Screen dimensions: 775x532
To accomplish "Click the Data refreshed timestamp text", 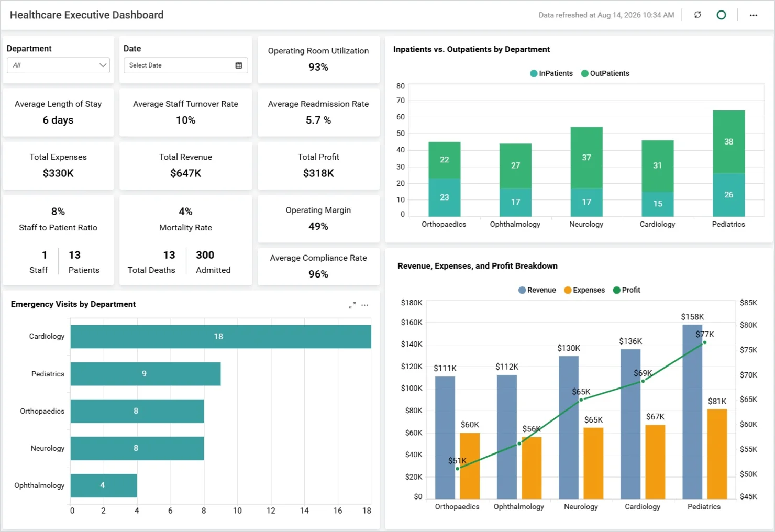I will coord(606,15).
